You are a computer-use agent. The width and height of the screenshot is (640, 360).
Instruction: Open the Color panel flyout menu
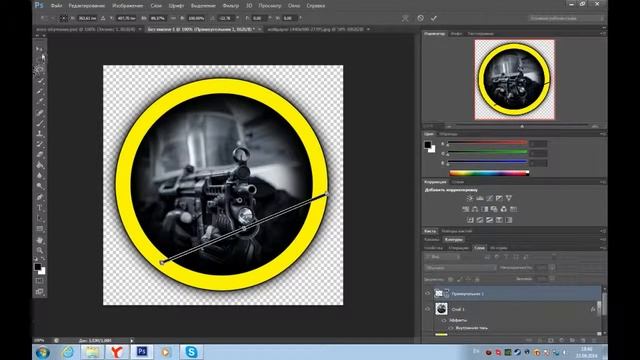coord(603,134)
